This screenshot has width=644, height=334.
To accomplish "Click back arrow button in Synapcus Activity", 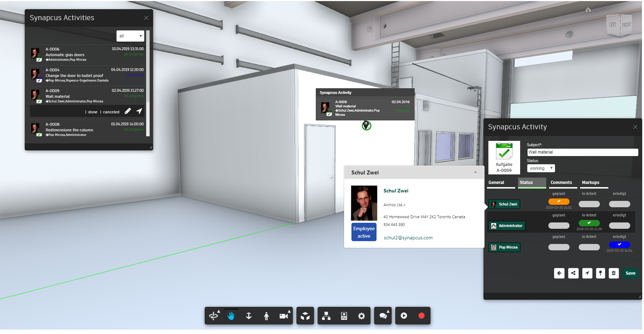I will (559, 273).
